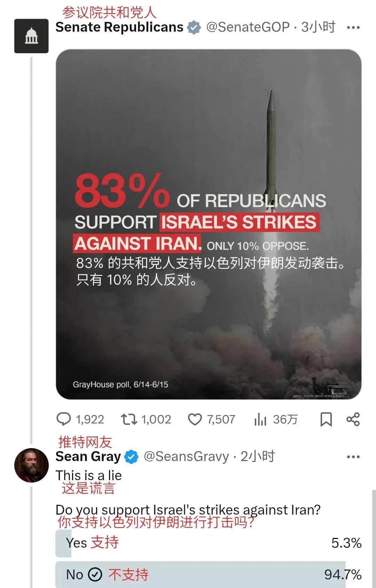Enlarge the 83% of Republicans poll image
This screenshot has height=588, width=376.
coord(209,224)
